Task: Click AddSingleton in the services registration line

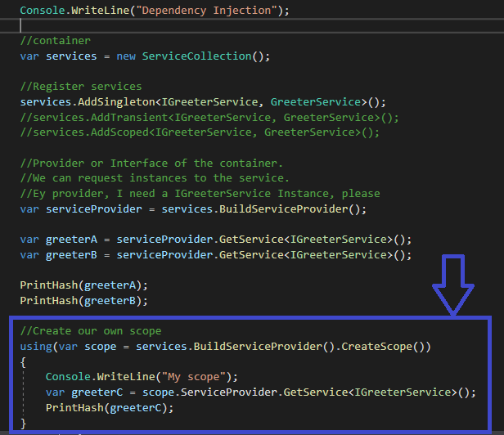Action: 116,102
